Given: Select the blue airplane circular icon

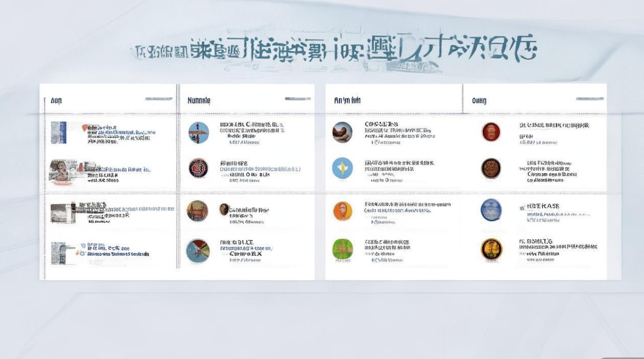Looking at the screenshot, I should click(198, 133).
